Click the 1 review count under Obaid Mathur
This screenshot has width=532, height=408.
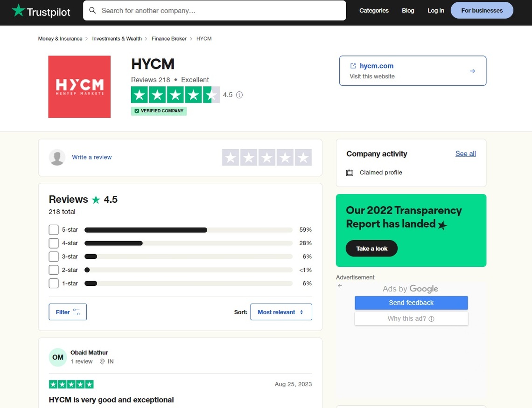click(81, 361)
